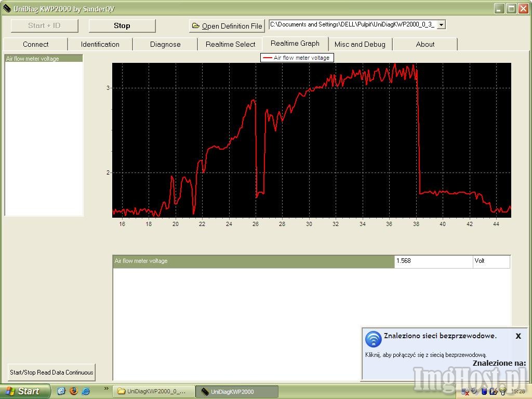The width and height of the screenshot is (532, 399).
Task: Click the definition file path field
Action: click(353, 25)
